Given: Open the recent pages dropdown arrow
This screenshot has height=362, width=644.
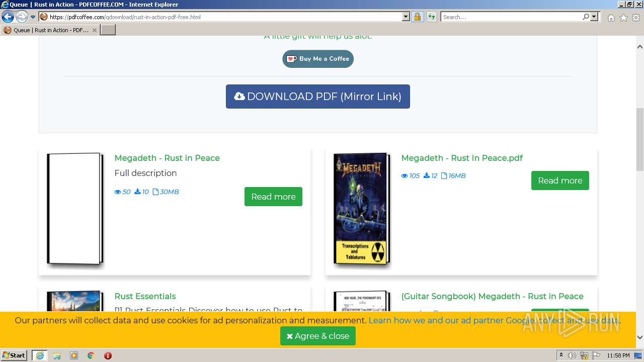Looking at the screenshot, I should [33, 17].
